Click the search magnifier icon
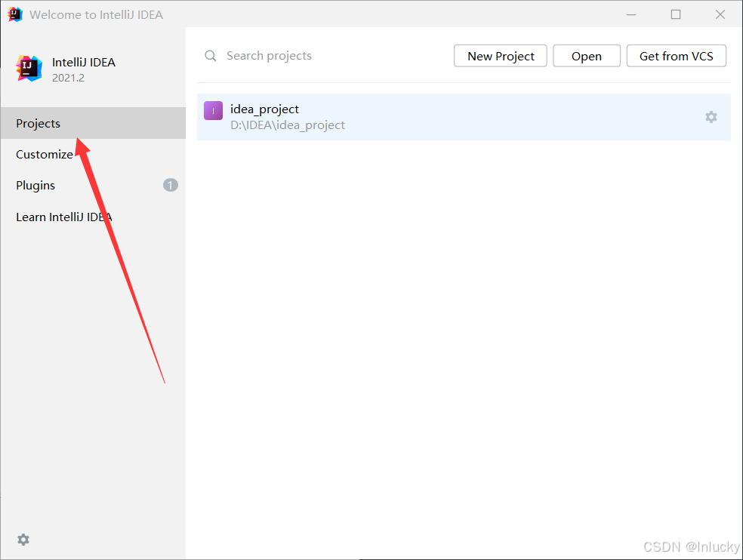 point(211,56)
